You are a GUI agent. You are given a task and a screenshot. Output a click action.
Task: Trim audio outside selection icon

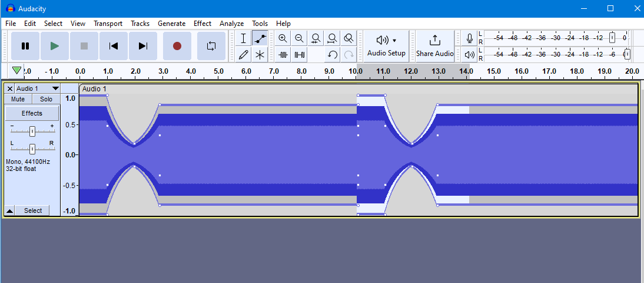click(x=283, y=54)
